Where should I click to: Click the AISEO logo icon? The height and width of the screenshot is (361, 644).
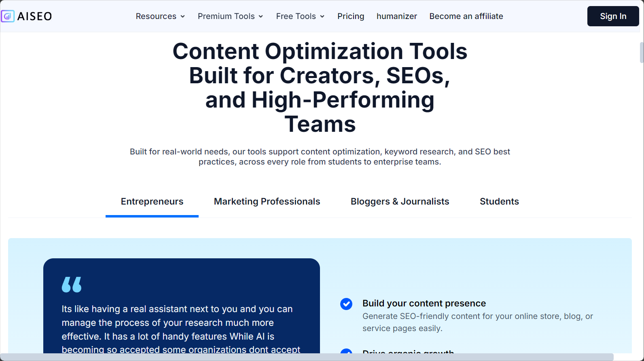pos(8,16)
